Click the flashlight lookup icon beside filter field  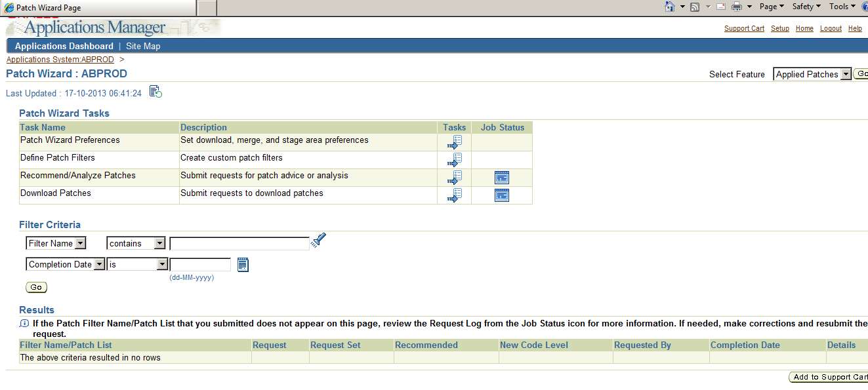tap(318, 241)
